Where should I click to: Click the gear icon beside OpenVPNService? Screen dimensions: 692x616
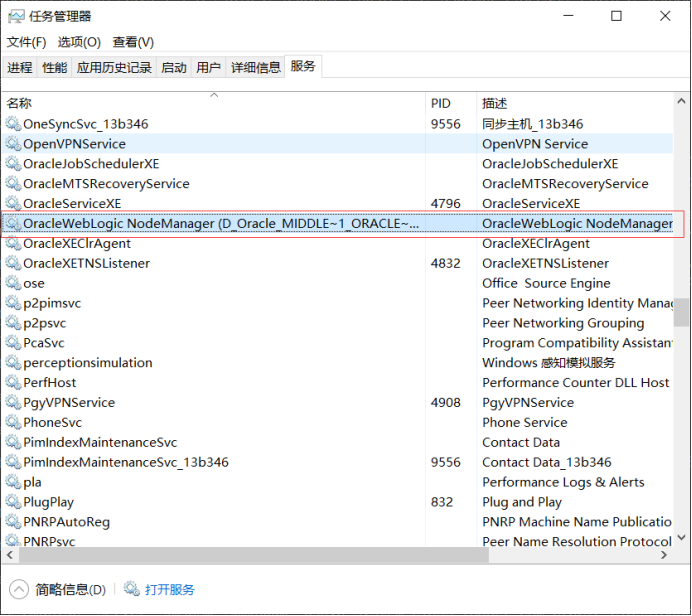13,144
